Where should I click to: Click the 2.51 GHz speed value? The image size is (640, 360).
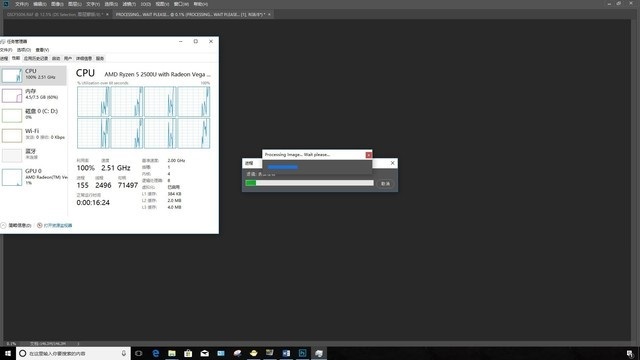coord(116,168)
